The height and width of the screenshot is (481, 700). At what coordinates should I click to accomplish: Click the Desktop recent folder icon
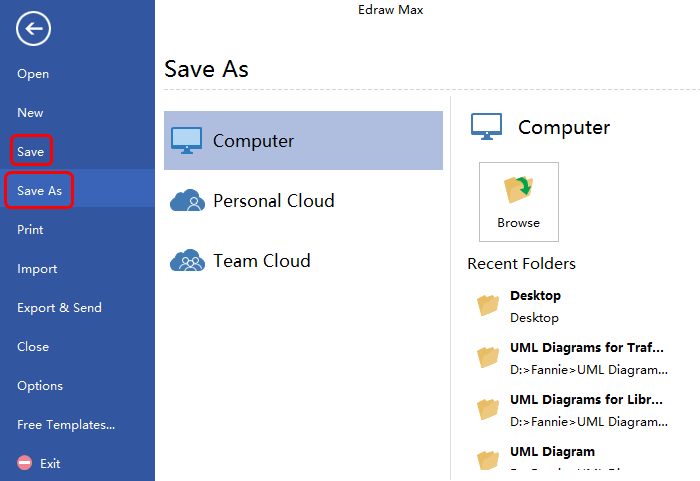[488, 305]
